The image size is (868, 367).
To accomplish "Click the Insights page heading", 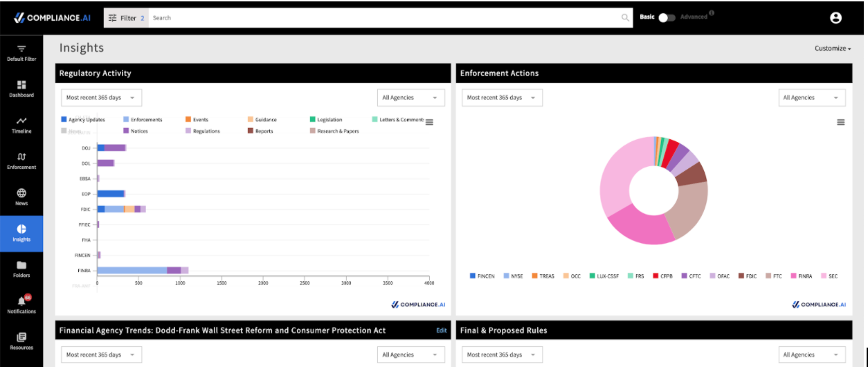I will tap(81, 48).
